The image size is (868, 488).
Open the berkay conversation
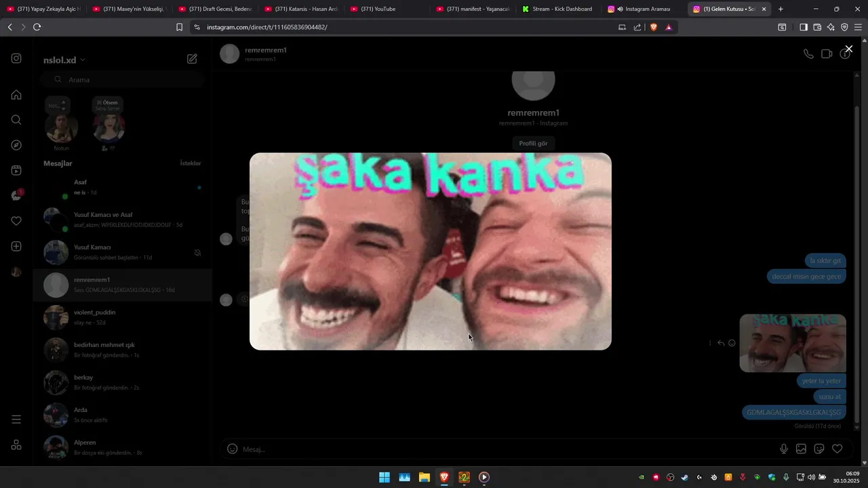point(122,382)
